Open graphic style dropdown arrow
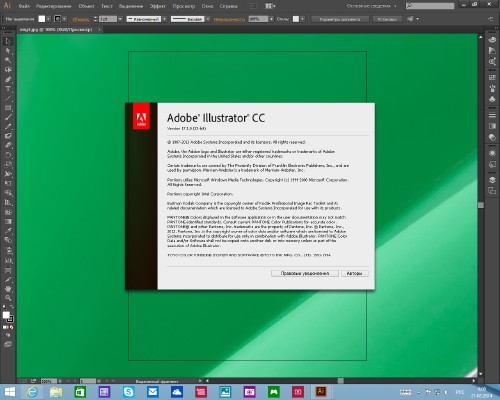The width and height of the screenshot is (500, 400). coord(302,19)
